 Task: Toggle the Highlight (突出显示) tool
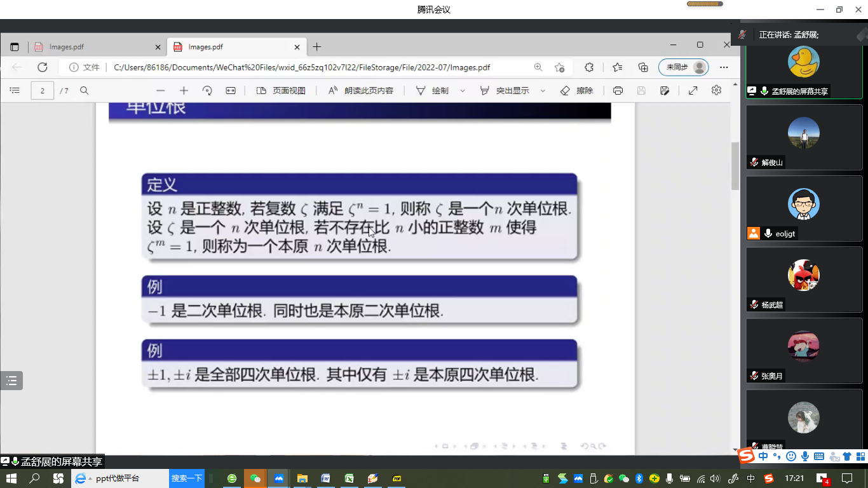click(505, 91)
